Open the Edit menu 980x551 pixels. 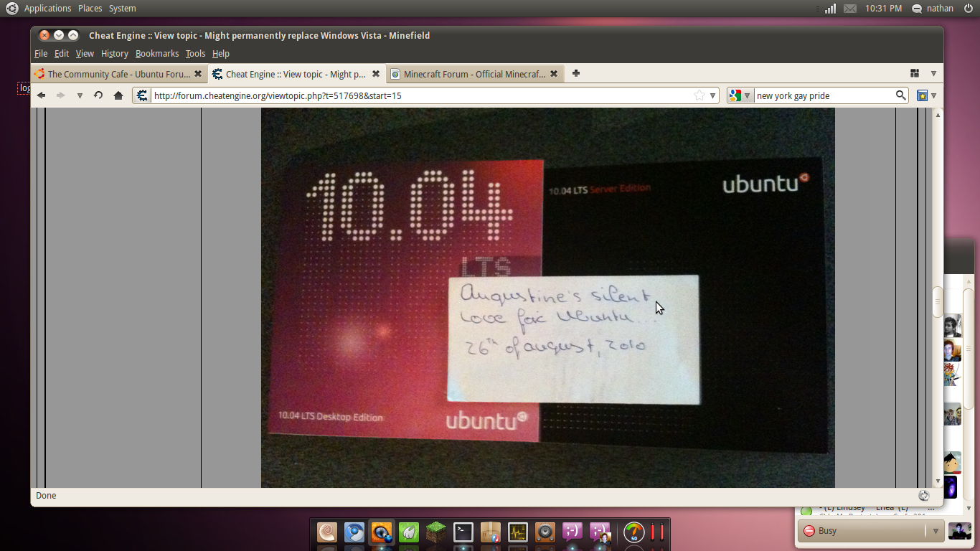click(62, 54)
